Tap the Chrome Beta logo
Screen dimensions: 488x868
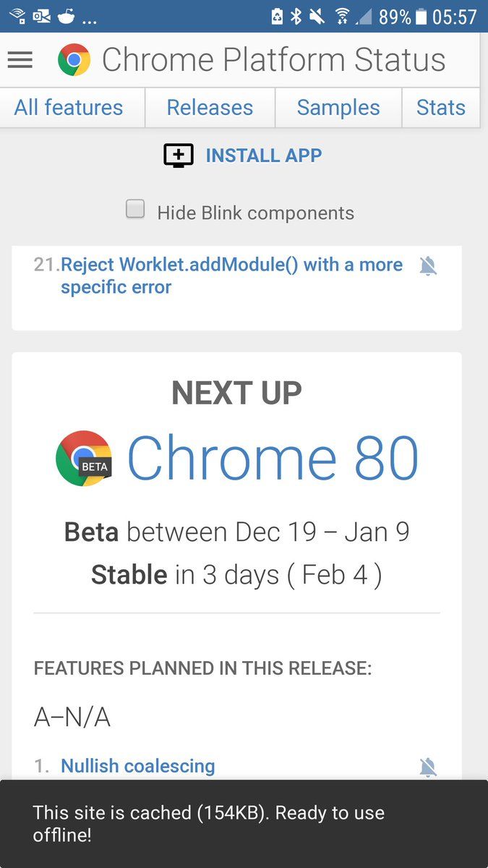tap(84, 458)
